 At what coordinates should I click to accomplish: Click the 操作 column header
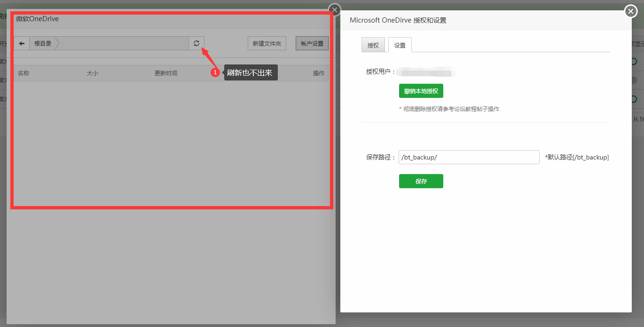[319, 73]
